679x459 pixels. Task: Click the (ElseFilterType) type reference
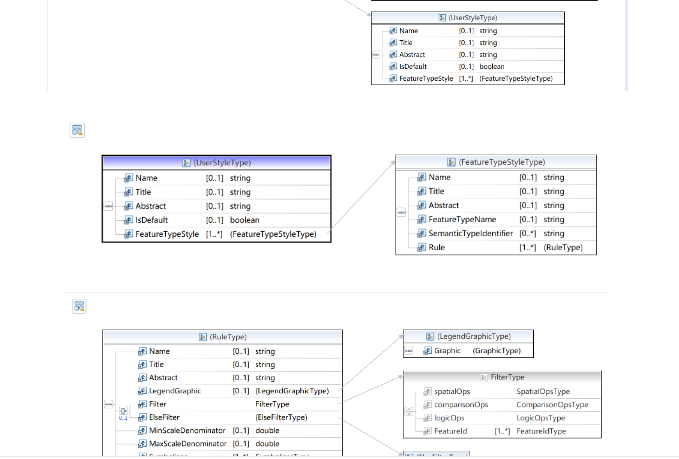(x=281, y=417)
